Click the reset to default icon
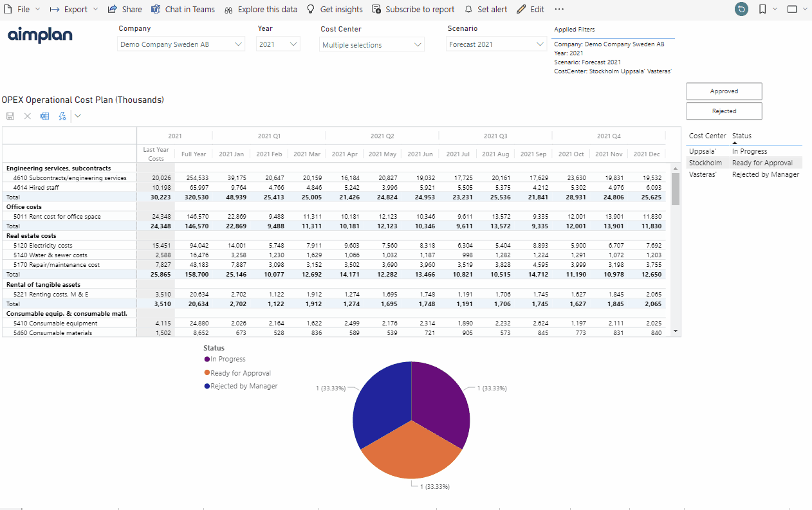The width and height of the screenshot is (812, 510). 741,9
